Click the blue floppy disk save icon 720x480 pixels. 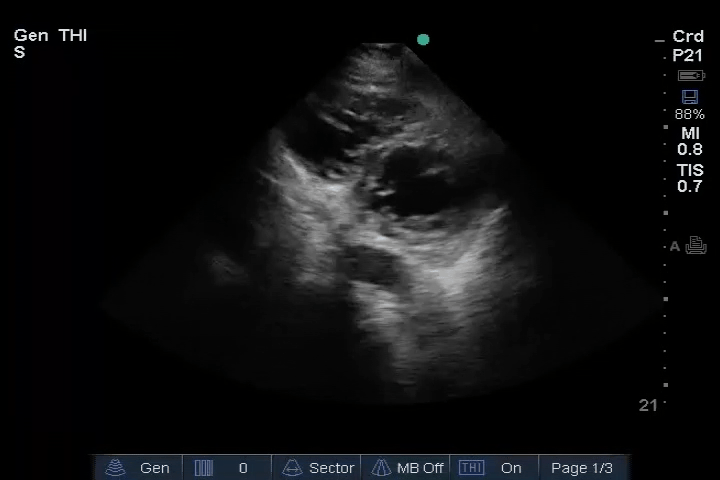point(689,97)
